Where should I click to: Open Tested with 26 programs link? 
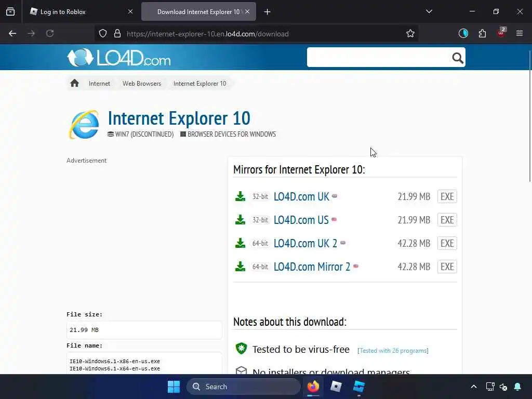(393, 351)
